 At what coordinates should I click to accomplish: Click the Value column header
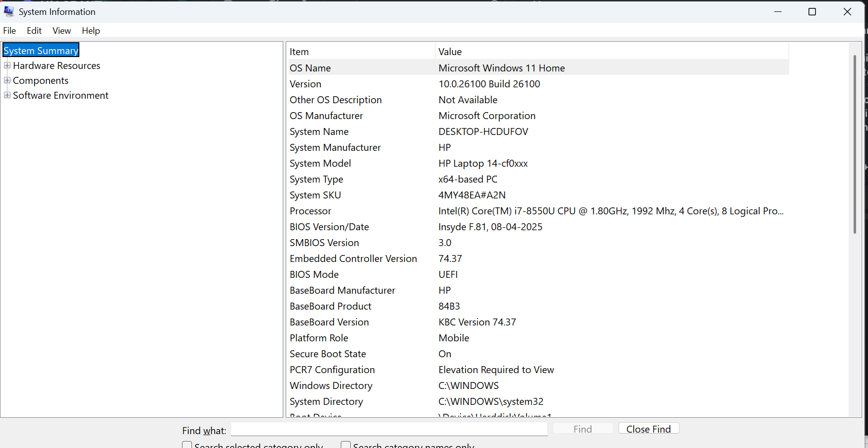pyautogui.click(x=612, y=52)
